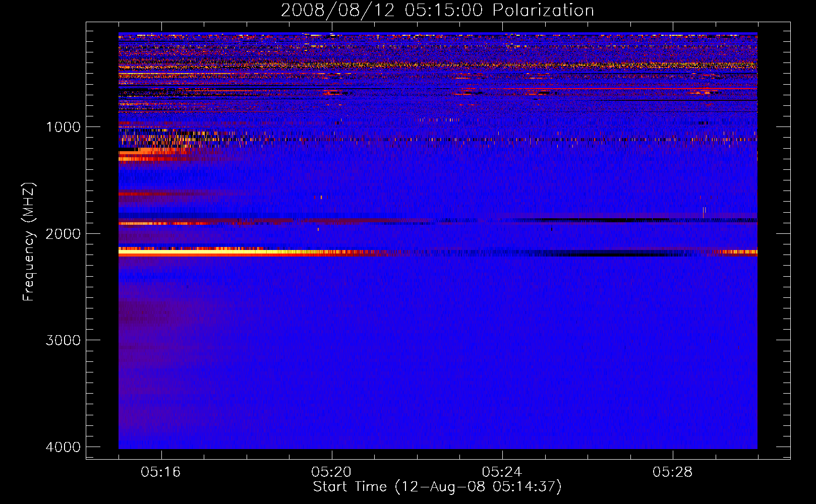The width and height of the screenshot is (816, 504).
Task: Click the plot title '2008/08/12 05:15:00 Polarization'
Action: click(437, 10)
